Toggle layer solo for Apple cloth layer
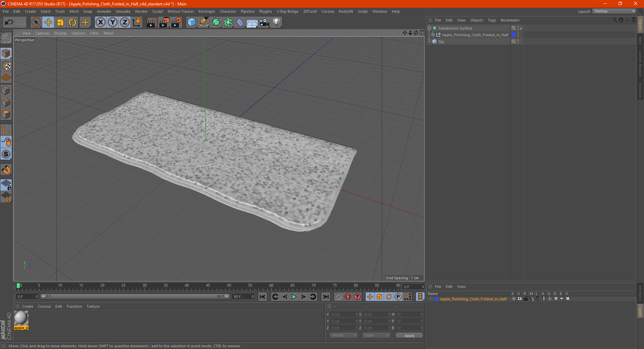This screenshot has height=349, width=644. [x=514, y=299]
